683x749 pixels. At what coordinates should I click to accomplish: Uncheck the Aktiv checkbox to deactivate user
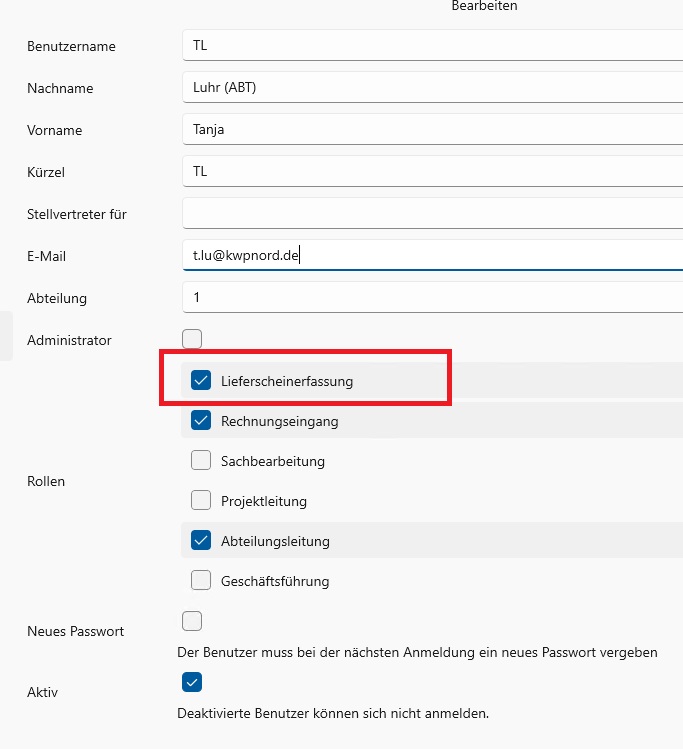[192, 683]
